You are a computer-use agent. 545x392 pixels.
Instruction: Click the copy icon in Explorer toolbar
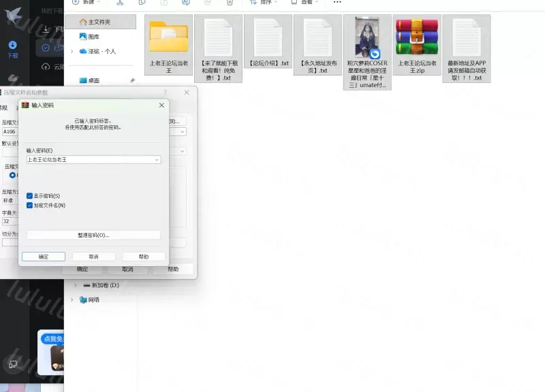point(142,3)
